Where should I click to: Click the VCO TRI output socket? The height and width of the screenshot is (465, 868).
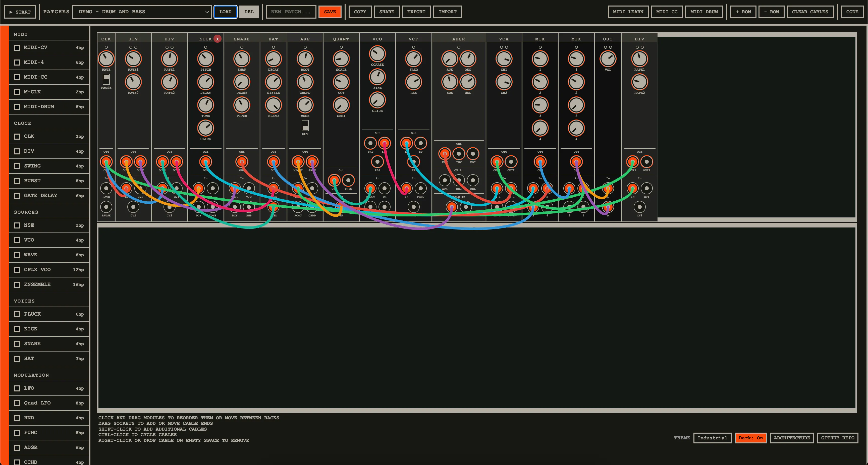click(x=370, y=143)
